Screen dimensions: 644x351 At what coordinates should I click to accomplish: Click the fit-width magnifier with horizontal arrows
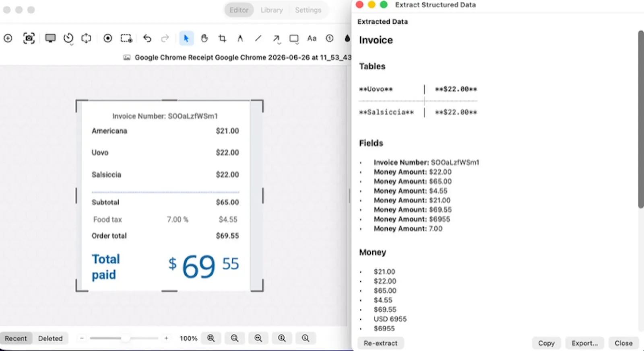coord(258,338)
